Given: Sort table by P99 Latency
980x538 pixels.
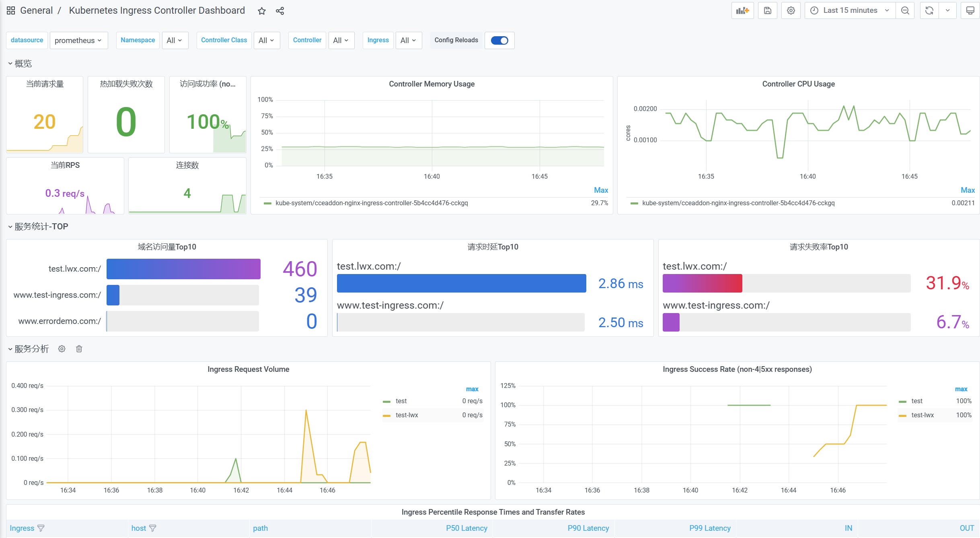Looking at the screenshot, I should point(710,528).
